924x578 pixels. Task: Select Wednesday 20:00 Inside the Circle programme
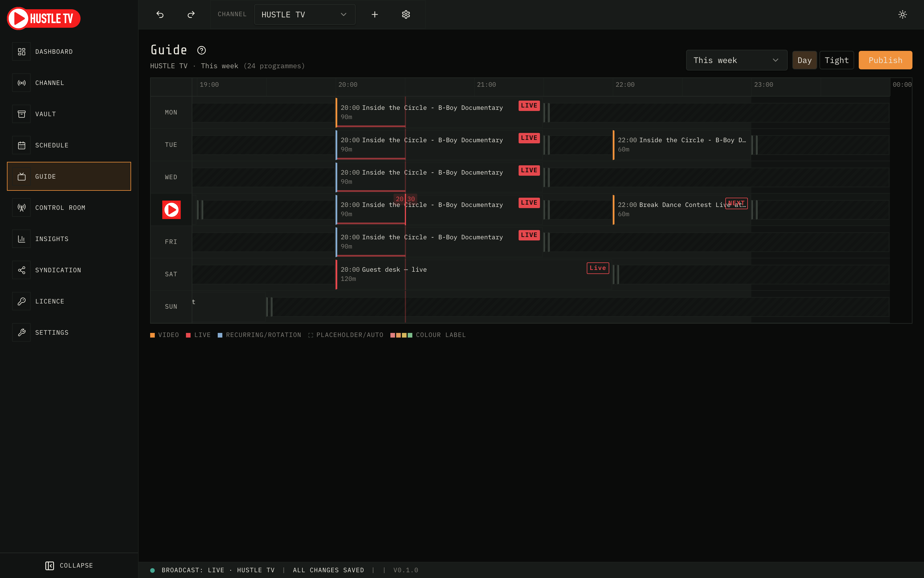coord(439,177)
